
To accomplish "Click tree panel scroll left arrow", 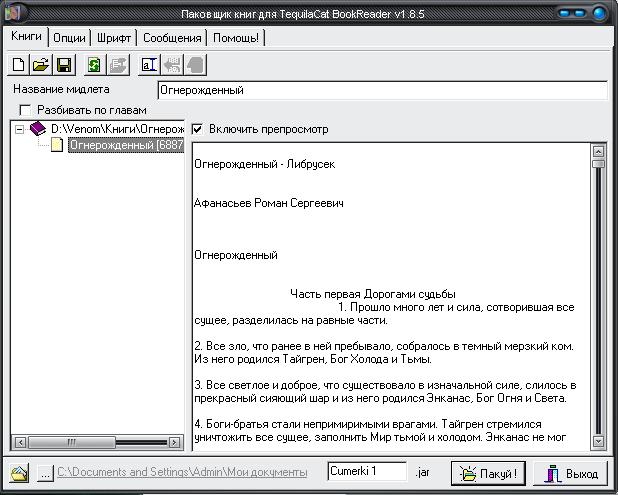I will 20,442.
